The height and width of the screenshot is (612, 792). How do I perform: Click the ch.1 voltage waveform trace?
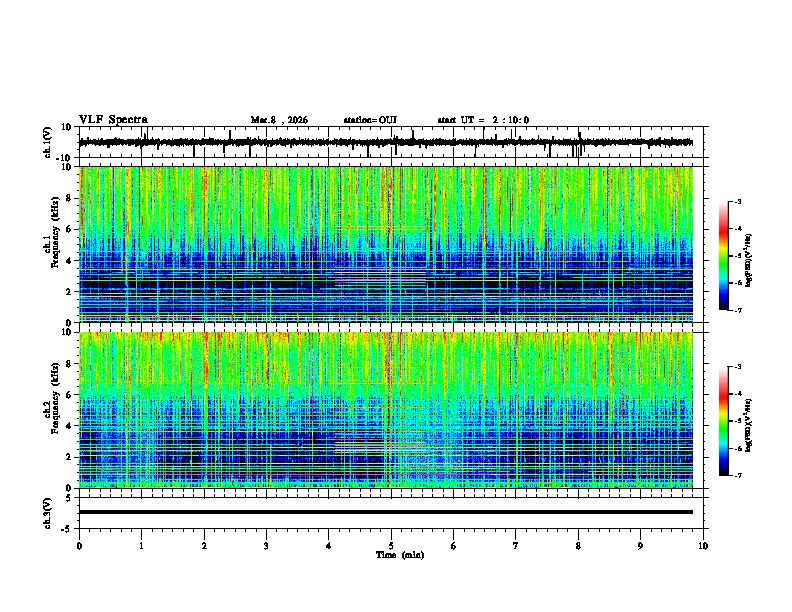pyautogui.click(x=386, y=142)
